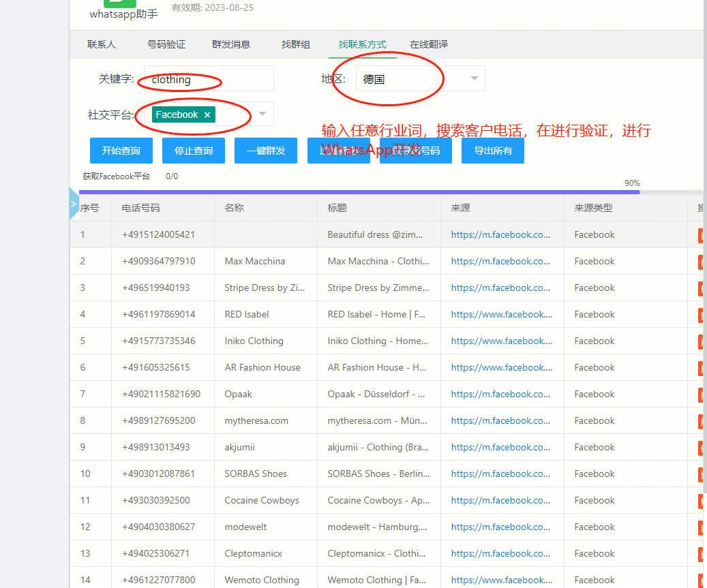Open the source link for row 1
The height and width of the screenshot is (588, 707).
tap(500, 235)
